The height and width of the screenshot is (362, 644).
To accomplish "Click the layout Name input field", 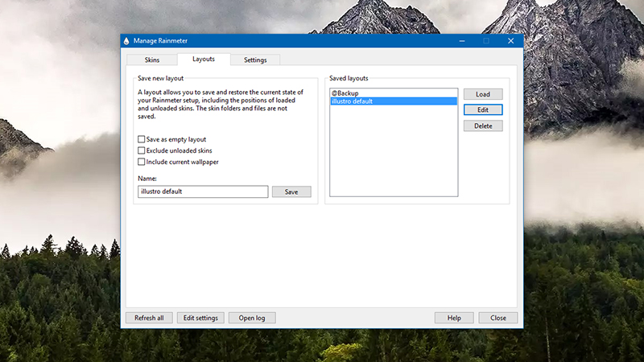I will point(203,191).
